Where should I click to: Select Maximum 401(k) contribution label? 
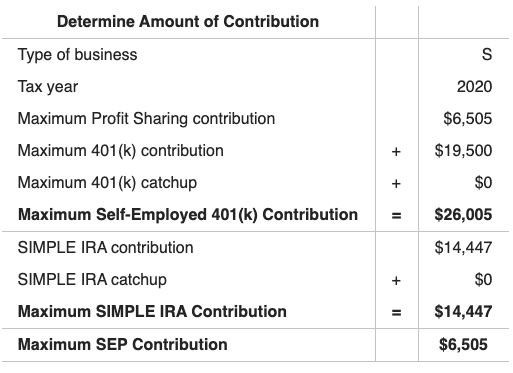(121, 151)
